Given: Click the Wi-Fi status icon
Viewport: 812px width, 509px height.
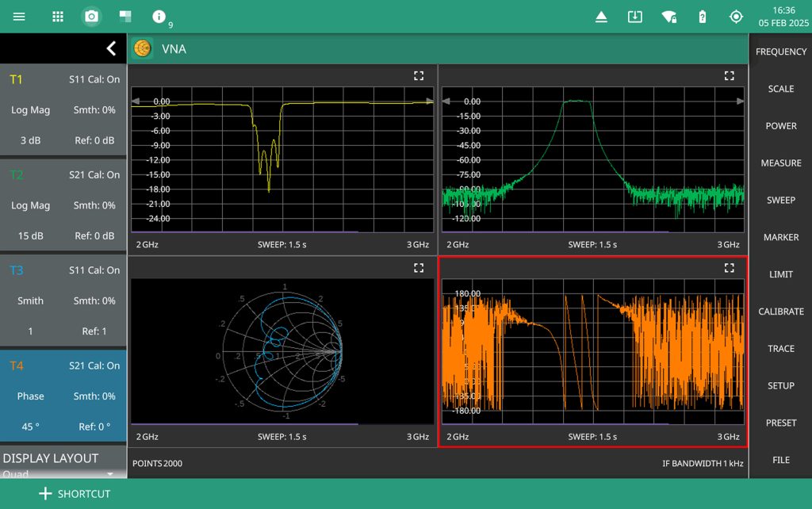Looking at the screenshot, I should tap(668, 16).
